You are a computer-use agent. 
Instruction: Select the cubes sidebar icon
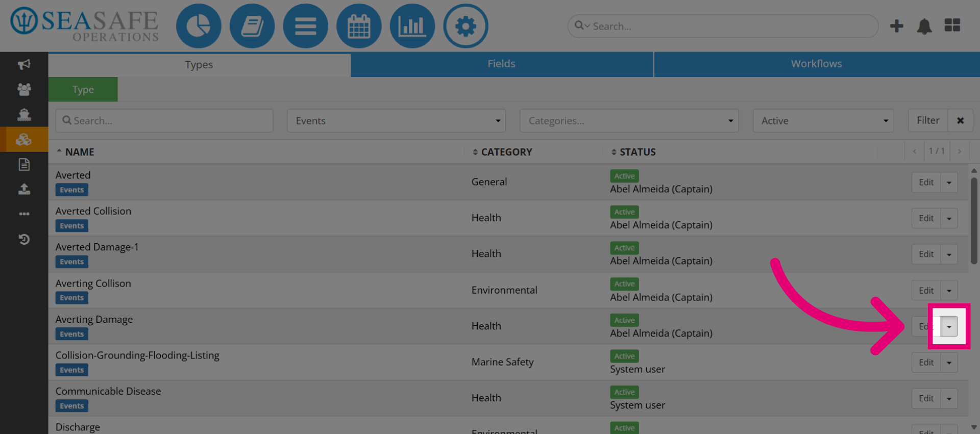[x=24, y=139]
